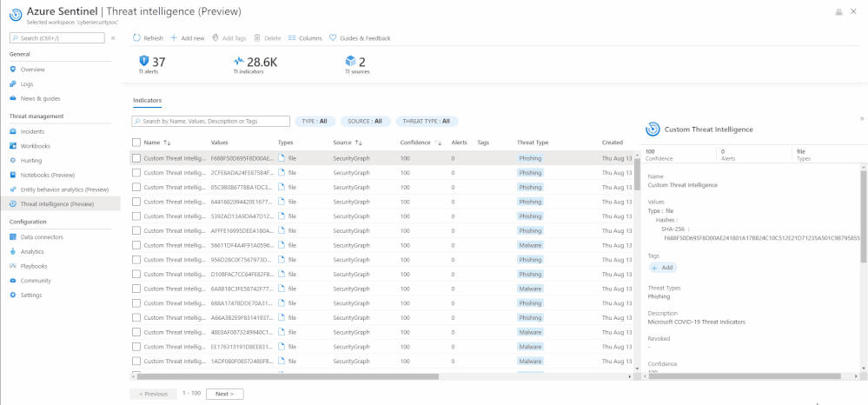Image resolution: width=868 pixels, height=405 pixels.
Task: Open the SOURCE : All filter dropdown
Action: tap(366, 122)
